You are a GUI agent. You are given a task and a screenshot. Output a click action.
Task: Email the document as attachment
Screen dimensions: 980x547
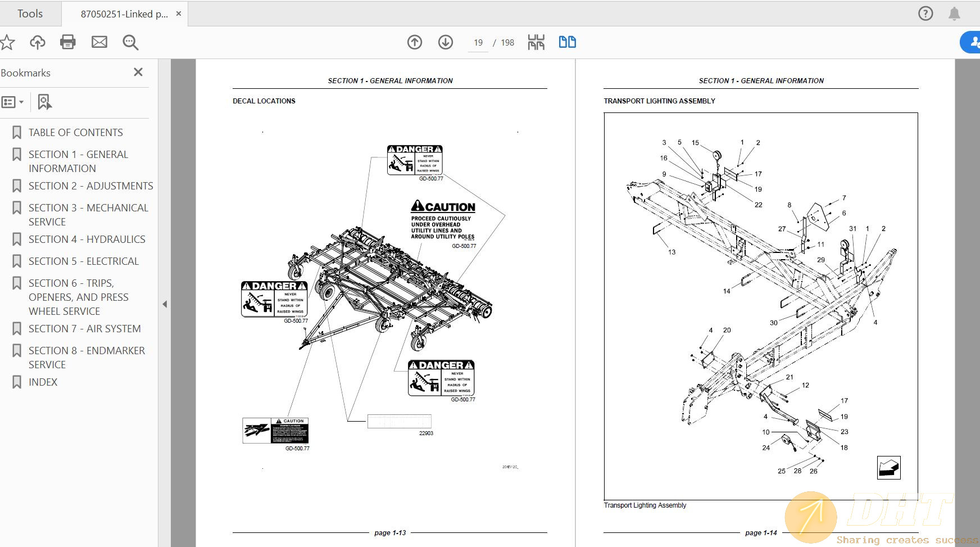click(99, 42)
